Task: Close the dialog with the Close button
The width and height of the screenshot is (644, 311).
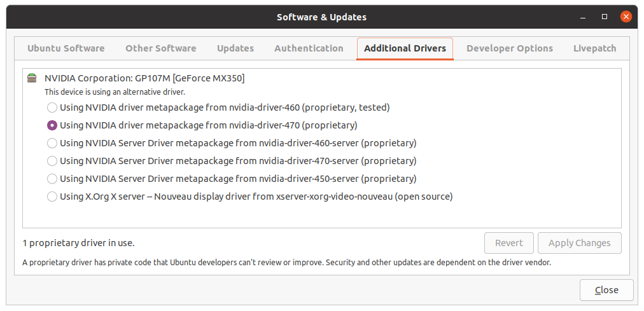Action: click(x=606, y=290)
